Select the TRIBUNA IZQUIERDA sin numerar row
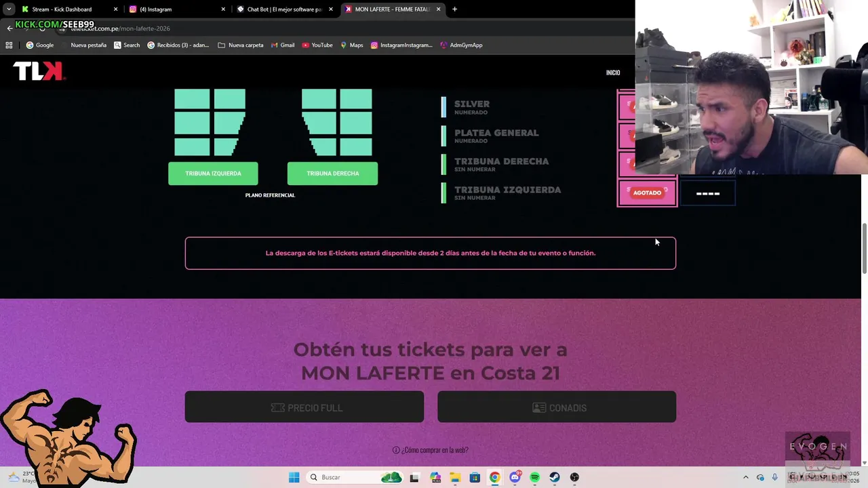The image size is (868, 488). click(x=508, y=192)
